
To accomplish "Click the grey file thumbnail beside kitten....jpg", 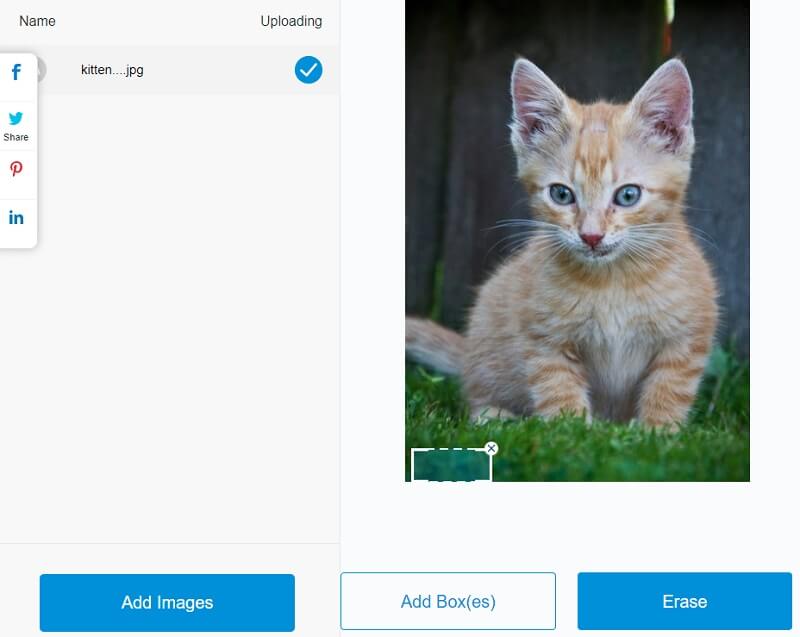I will click(37, 70).
